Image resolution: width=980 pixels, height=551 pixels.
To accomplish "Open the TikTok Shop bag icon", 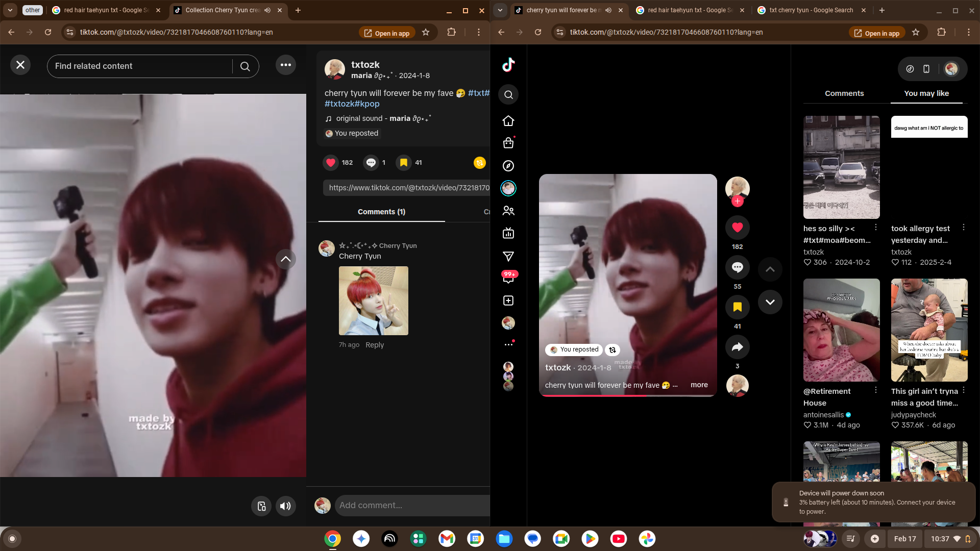I will [508, 143].
